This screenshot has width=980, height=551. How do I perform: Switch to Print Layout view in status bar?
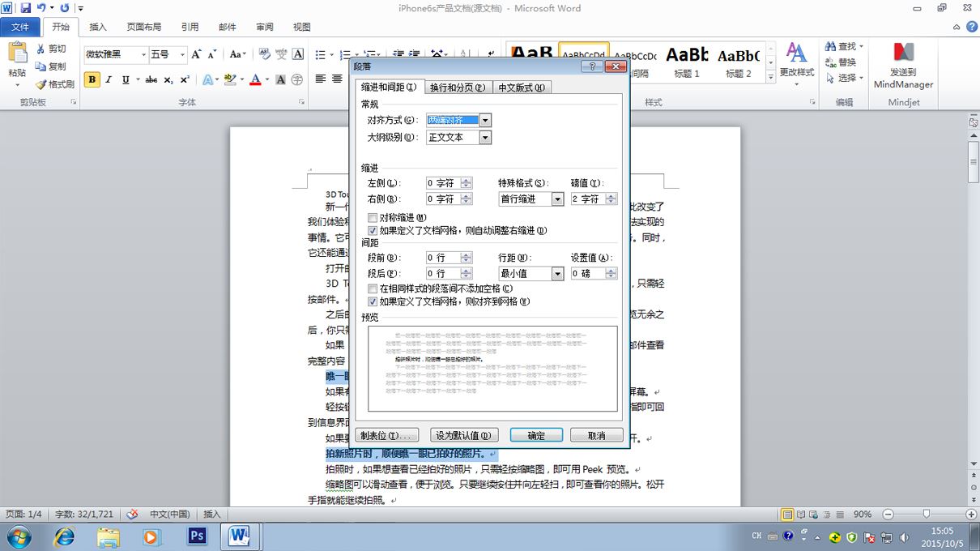(x=787, y=515)
